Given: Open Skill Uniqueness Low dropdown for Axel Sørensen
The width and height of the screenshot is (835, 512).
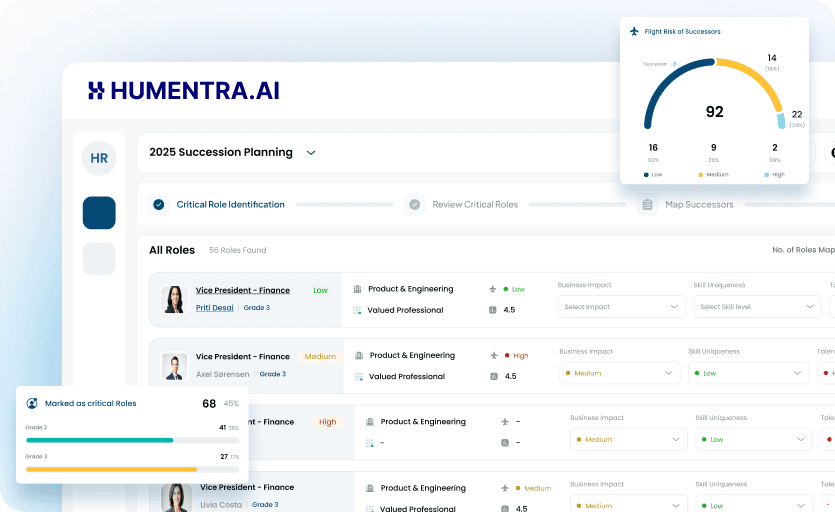Looking at the screenshot, I should [748, 373].
